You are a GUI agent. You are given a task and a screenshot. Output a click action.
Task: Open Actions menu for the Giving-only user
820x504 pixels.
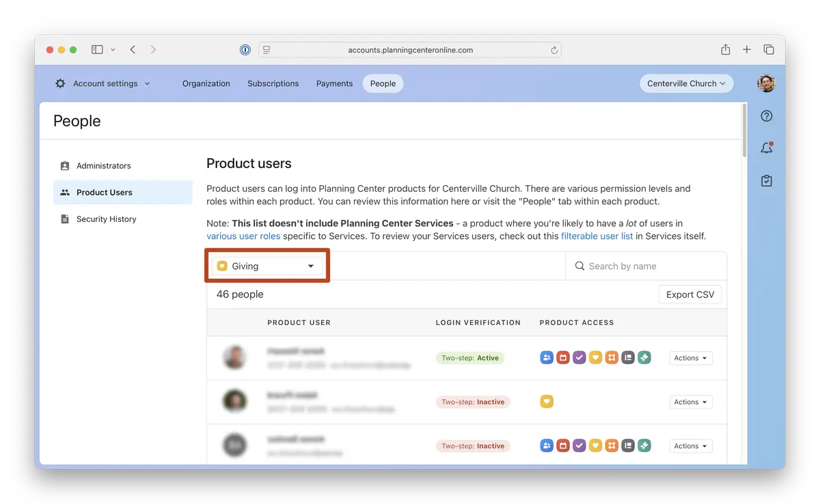(x=691, y=402)
